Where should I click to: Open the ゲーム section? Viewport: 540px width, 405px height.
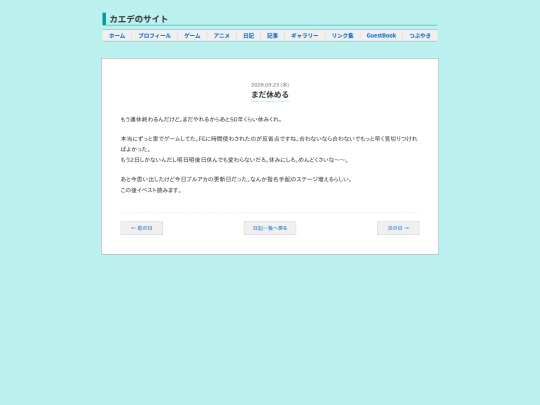192,36
